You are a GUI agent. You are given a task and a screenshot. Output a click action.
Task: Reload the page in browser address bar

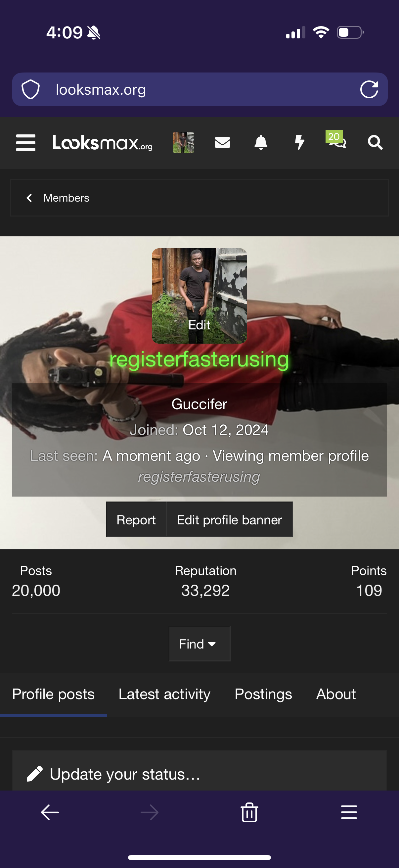click(x=369, y=90)
